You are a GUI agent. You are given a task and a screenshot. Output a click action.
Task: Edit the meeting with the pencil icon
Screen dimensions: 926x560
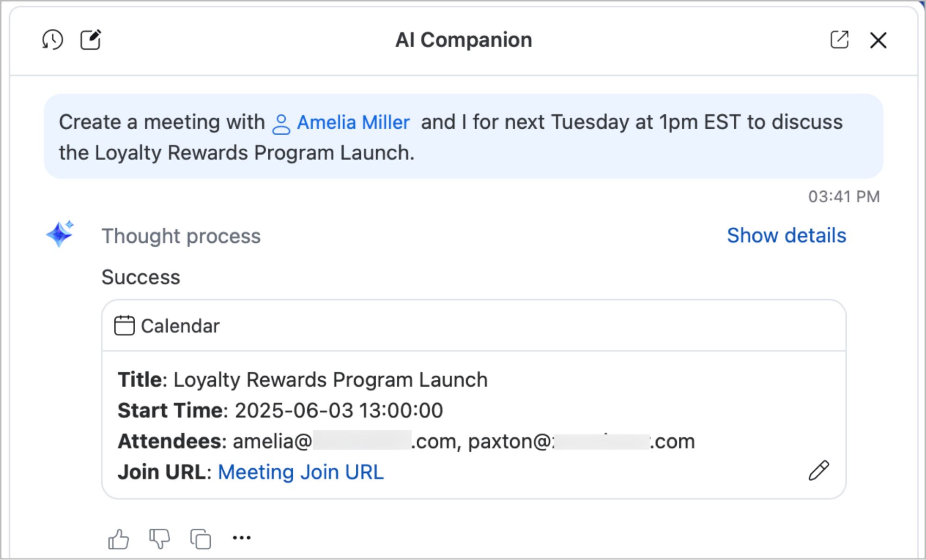pos(818,471)
